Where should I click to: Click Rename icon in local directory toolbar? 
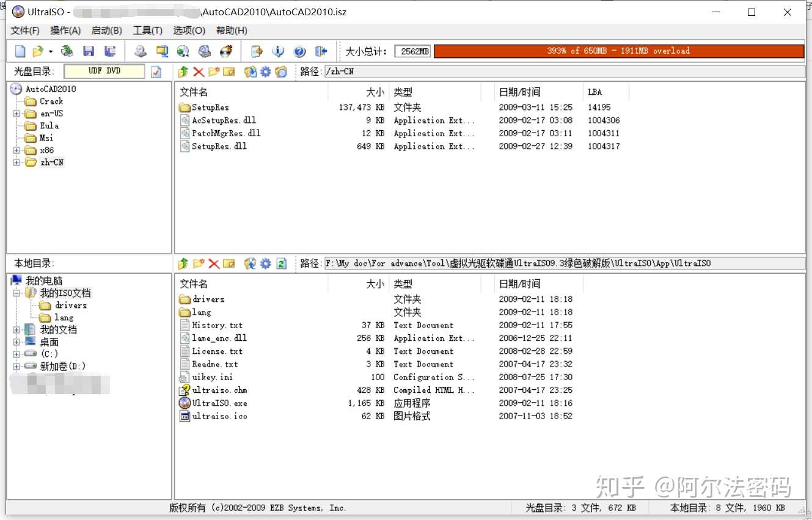click(229, 263)
